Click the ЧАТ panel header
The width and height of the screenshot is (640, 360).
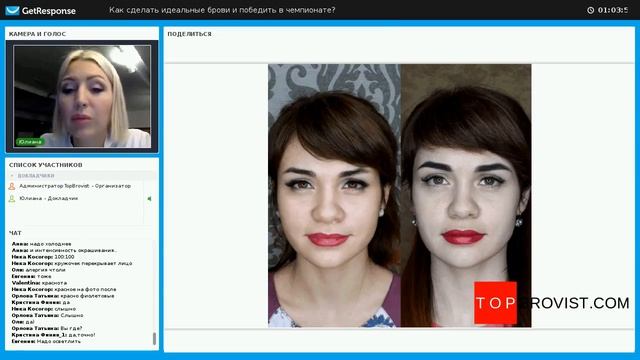15,233
